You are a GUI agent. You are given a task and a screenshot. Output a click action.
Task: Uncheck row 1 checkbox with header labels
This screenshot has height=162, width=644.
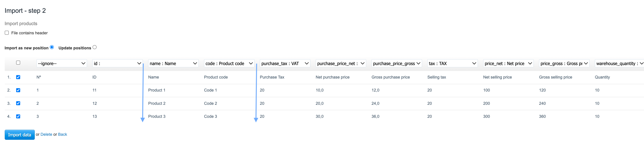click(x=18, y=77)
